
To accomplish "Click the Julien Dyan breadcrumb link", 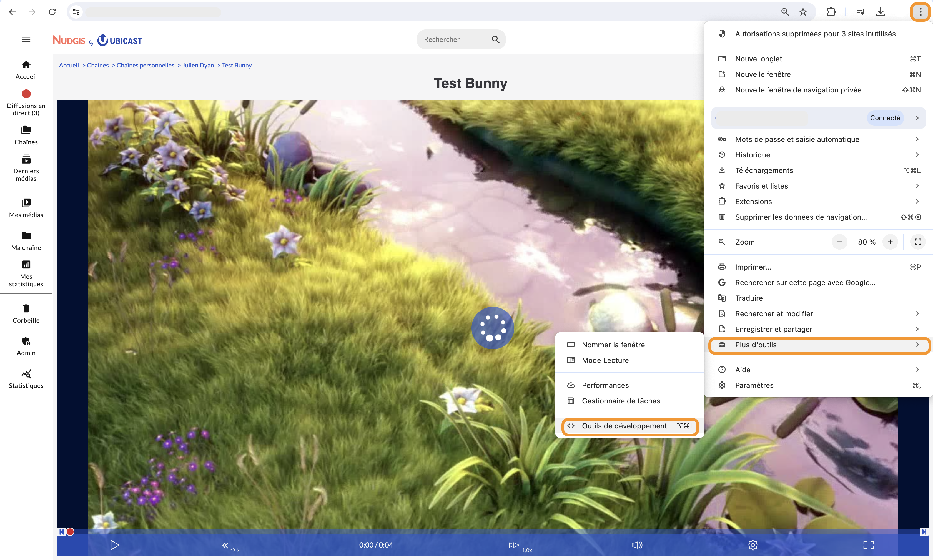I will coord(198,65).
